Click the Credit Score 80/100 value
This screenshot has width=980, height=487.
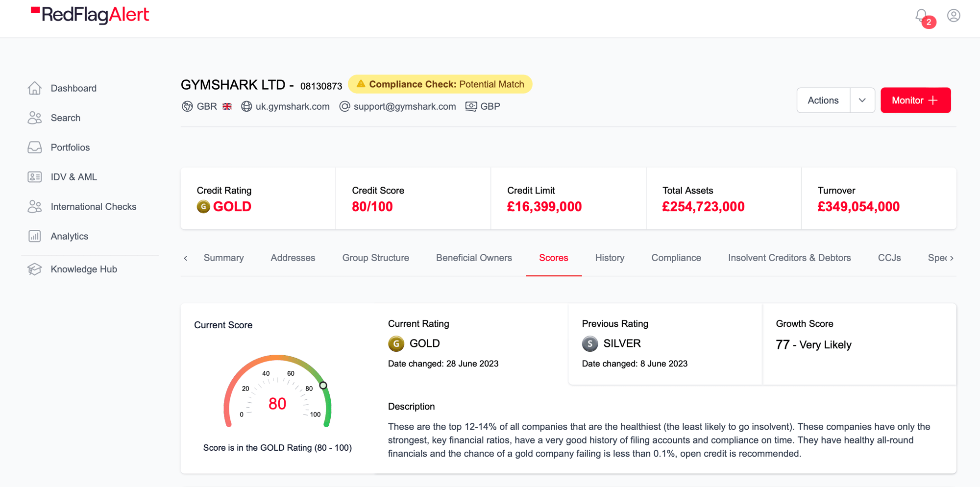click(x=372, y=207)
